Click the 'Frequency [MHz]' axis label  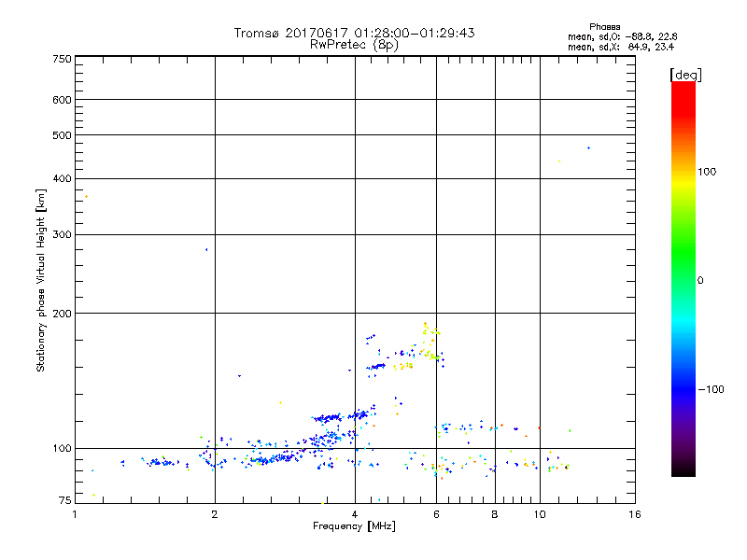point(354,526)
